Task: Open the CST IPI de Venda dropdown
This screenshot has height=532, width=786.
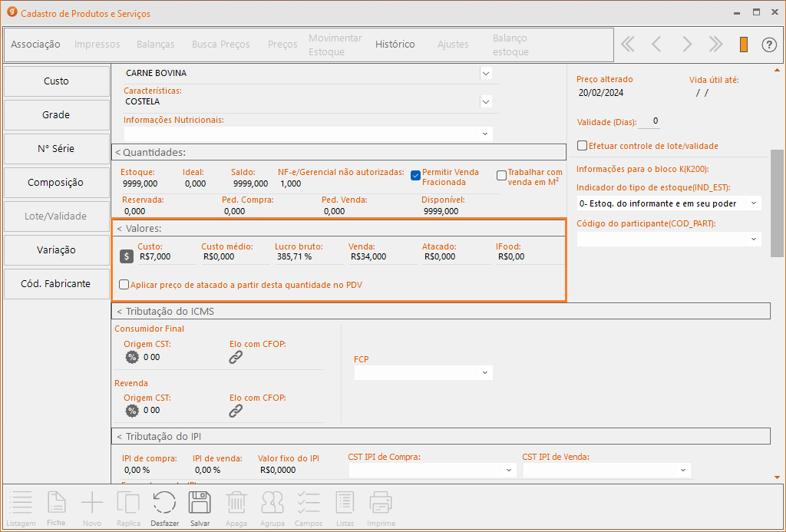Action: 682,471
